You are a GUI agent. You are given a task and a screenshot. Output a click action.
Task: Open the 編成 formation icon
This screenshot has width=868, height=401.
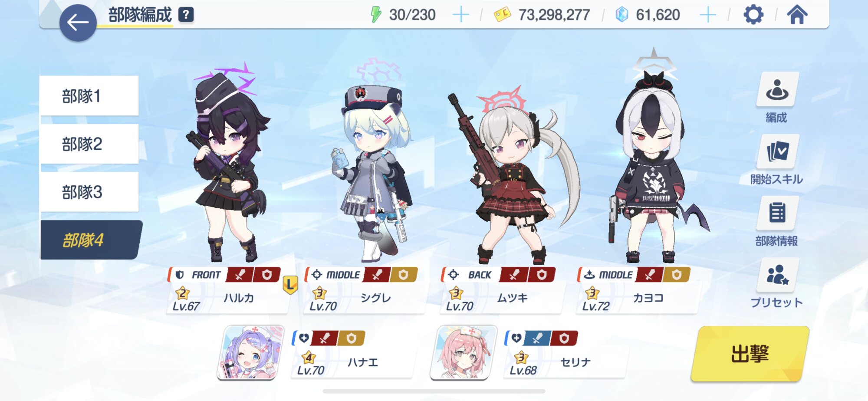pos(777,89)
